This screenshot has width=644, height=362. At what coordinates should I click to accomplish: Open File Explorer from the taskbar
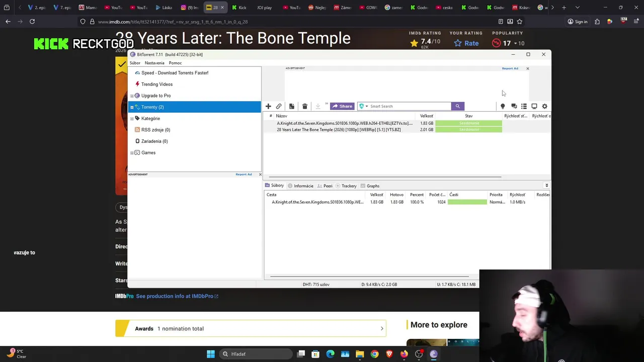pyautogui.click(x=360, y=354)
